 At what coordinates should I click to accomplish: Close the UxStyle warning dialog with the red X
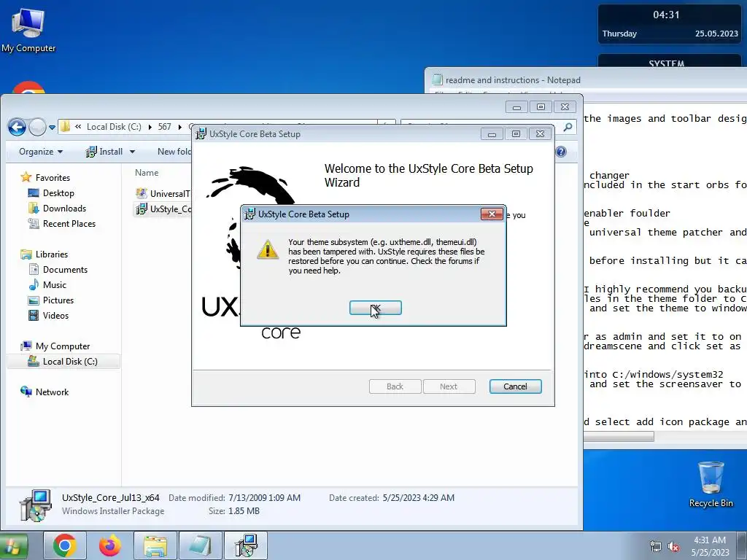pos(492,214)
